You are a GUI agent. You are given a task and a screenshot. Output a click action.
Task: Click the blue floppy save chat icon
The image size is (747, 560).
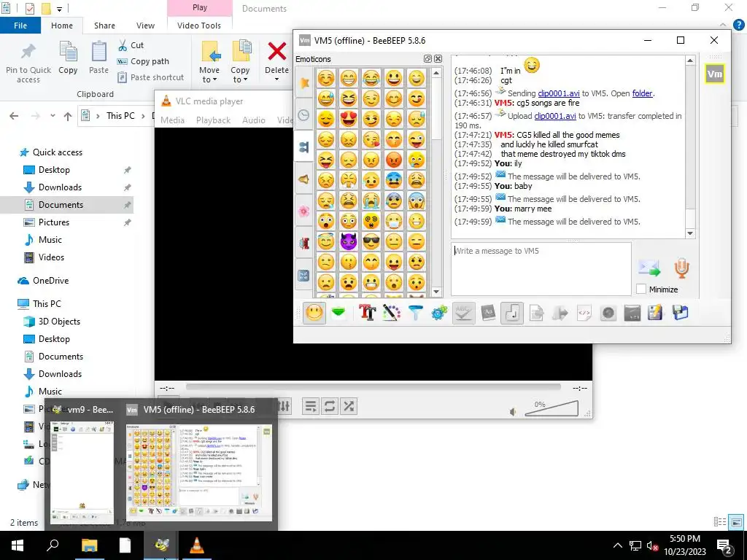(681, 314)
